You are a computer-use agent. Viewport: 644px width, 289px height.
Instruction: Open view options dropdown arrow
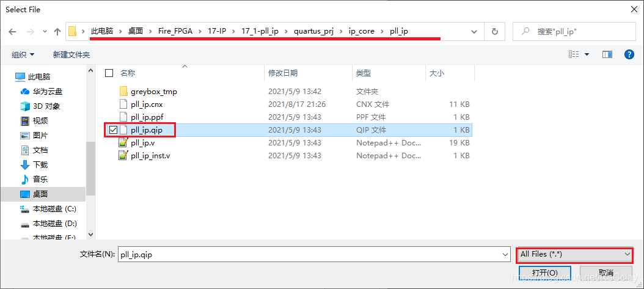(587, 54)
